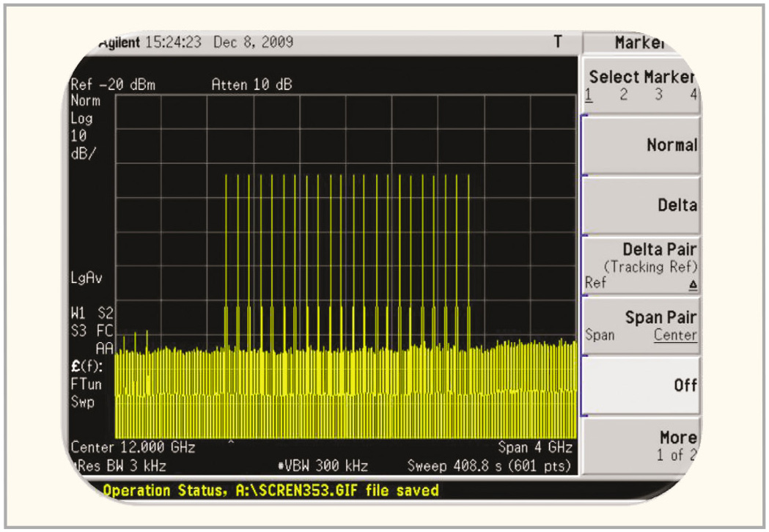The width and height of the screenshot is (769, 532).
Task: Select the Res BW 3 kHz annotation
Action: tap(119, 466)
